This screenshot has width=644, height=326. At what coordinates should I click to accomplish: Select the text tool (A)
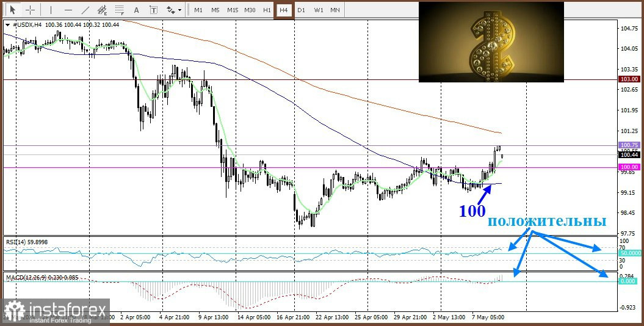pyautogui.click(x=136, y=10)
